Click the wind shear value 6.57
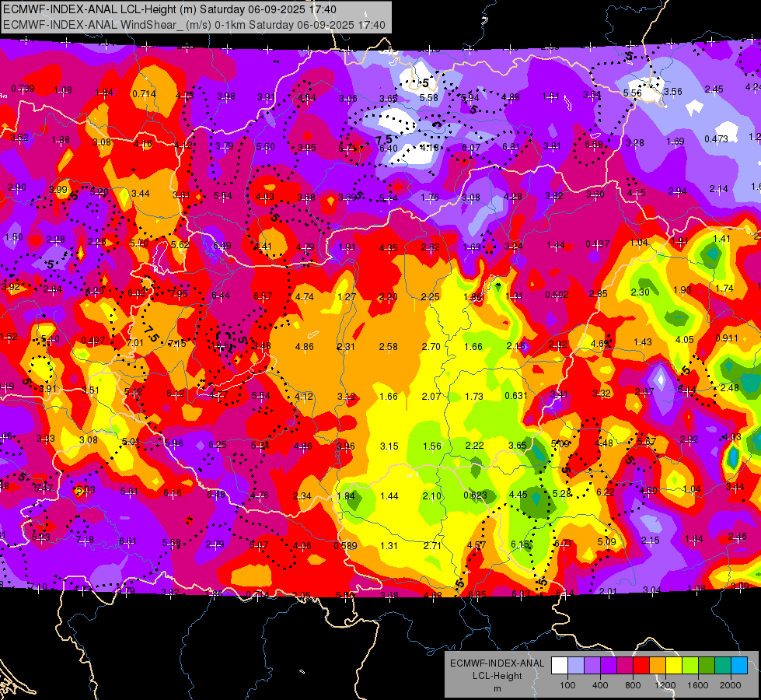The image size is (761, 700). point(263,296)
